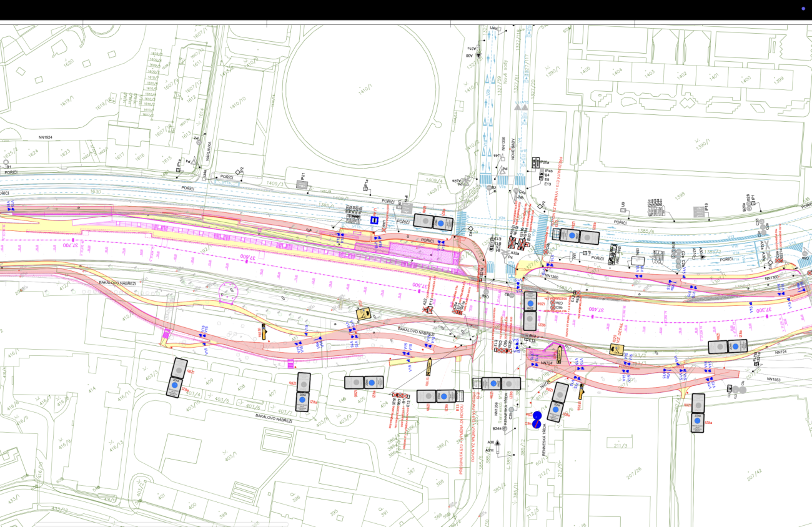Select the NN1553 parcel label

pos(773,380)
